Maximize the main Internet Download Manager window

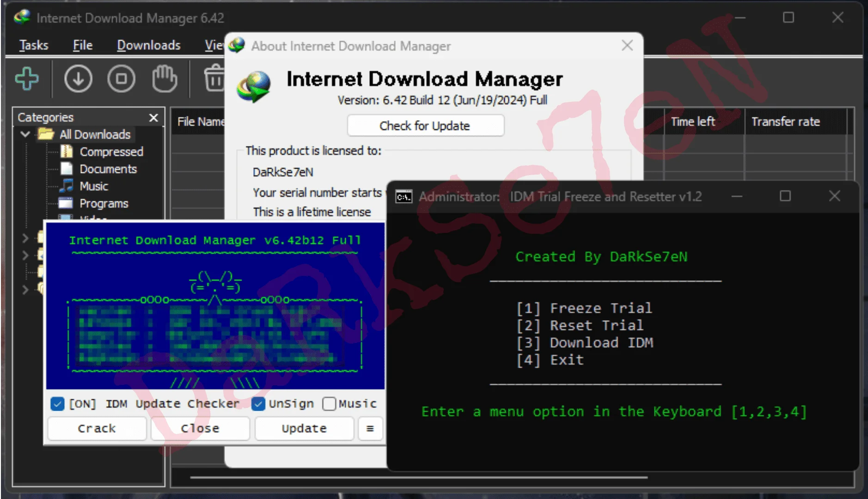coord(789,18)
